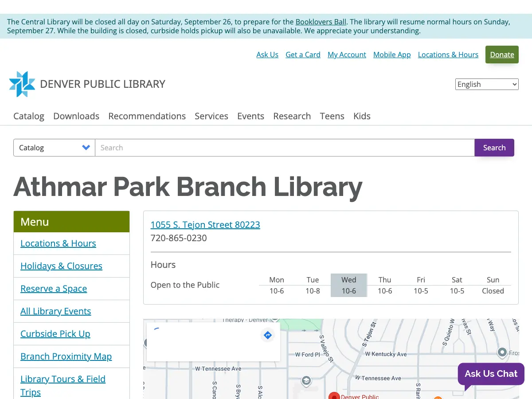Select All Library Events in side menu
Screen dimensions: 532x399
tap(55, 311)
